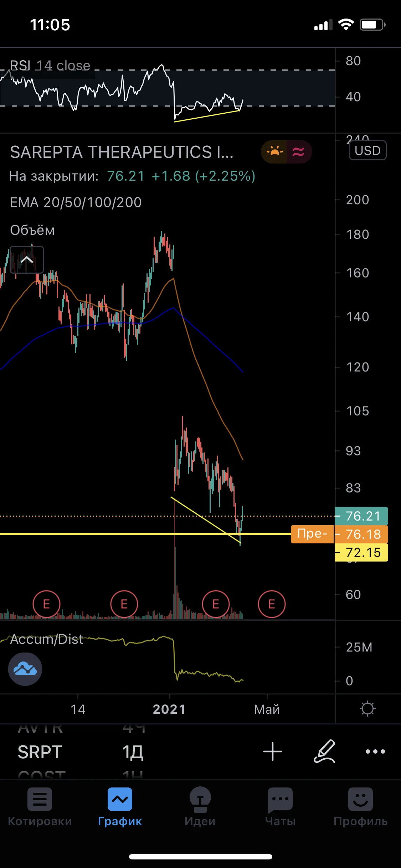The width and height of the screenshot is (401, 868).
Task: Select the RSI 14 close indicator label
Action: click(x=50, y=66)
